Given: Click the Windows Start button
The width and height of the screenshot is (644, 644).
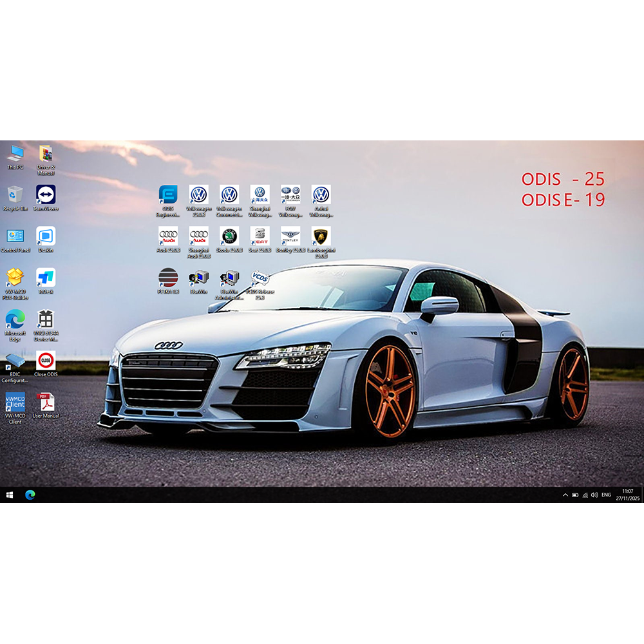Looking at the screenshot, I should (x=10, y=495).
